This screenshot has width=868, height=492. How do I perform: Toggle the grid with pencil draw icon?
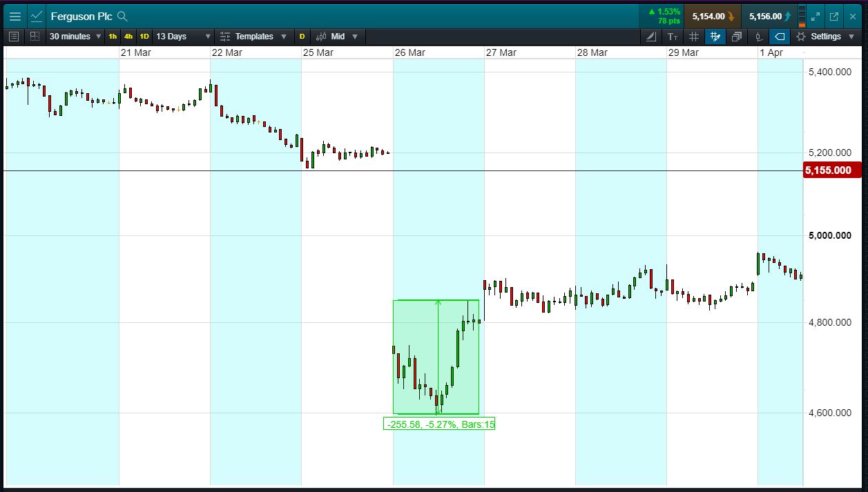(x=715, y=37)
